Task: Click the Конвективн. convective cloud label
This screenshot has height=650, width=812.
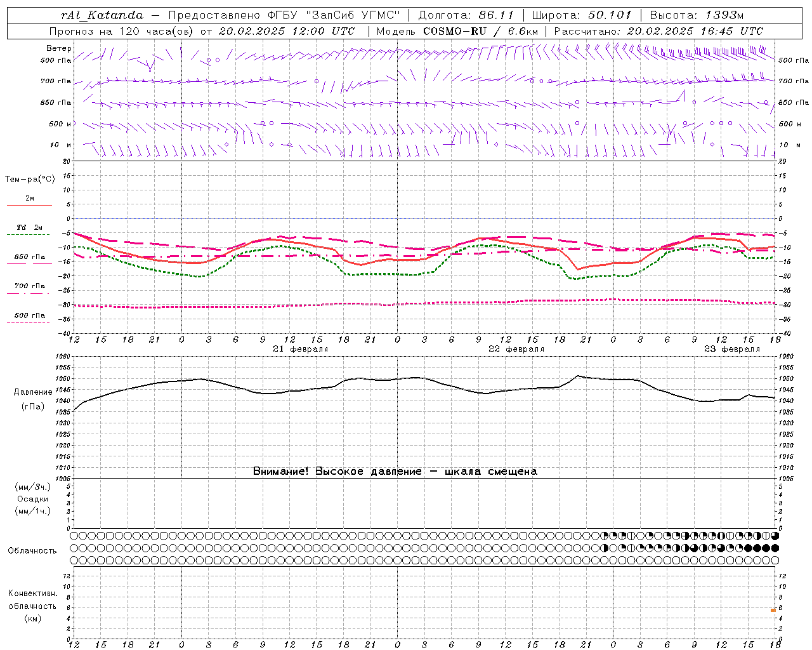Action: [33, 594]
